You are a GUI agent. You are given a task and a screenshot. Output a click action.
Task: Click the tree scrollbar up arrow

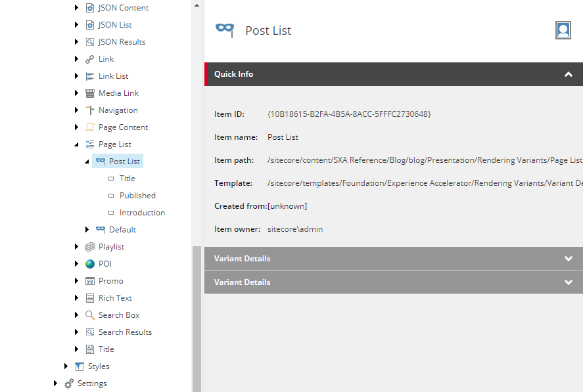pos(197,5)
